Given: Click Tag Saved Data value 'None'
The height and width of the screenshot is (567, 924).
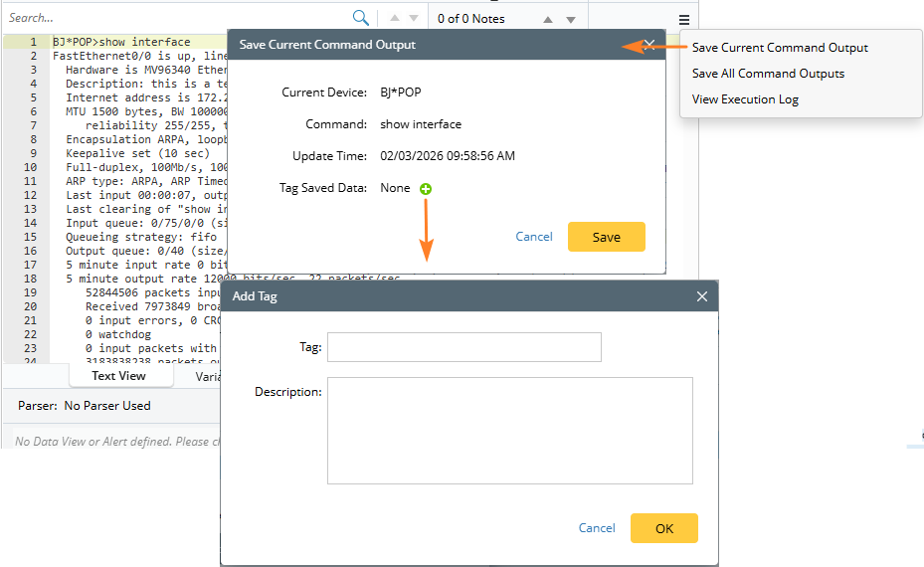Looking at the screenshot, I should 395,188.
